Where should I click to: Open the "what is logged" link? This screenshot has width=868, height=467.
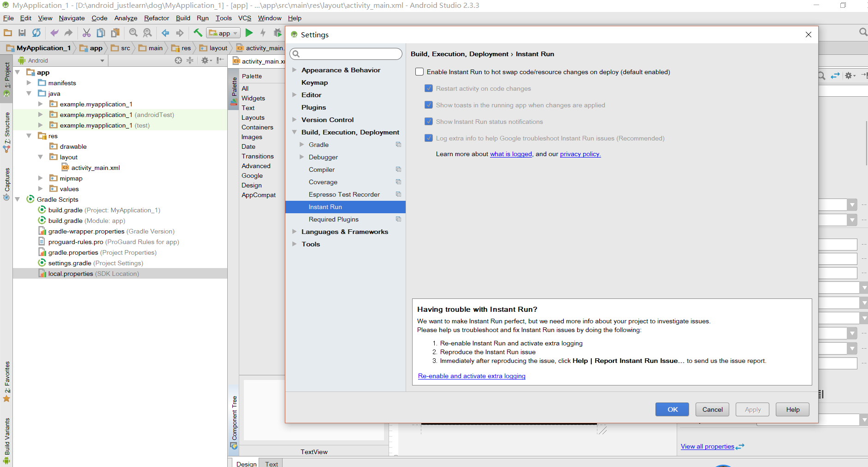tap(511, 154)
